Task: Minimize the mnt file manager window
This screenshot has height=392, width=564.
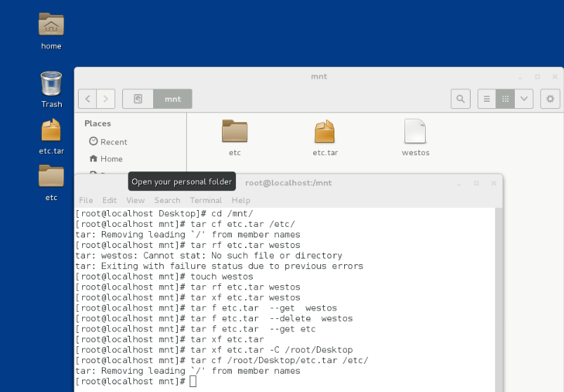Action: tap(520, 77)
